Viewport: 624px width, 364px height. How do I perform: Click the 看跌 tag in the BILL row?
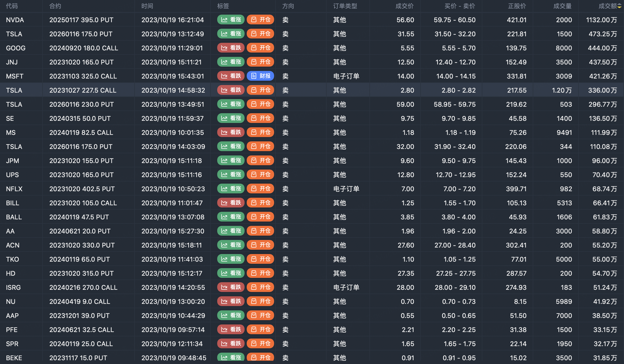pos(231,203)
